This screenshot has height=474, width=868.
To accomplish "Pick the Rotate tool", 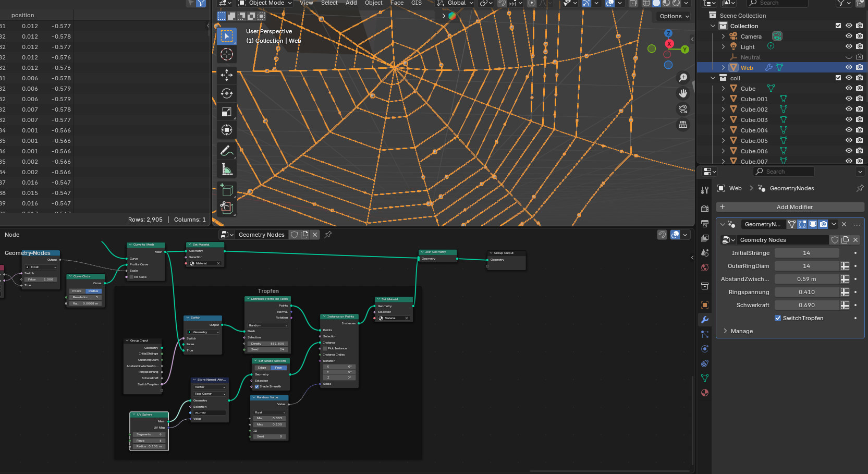I will [226, 93].
